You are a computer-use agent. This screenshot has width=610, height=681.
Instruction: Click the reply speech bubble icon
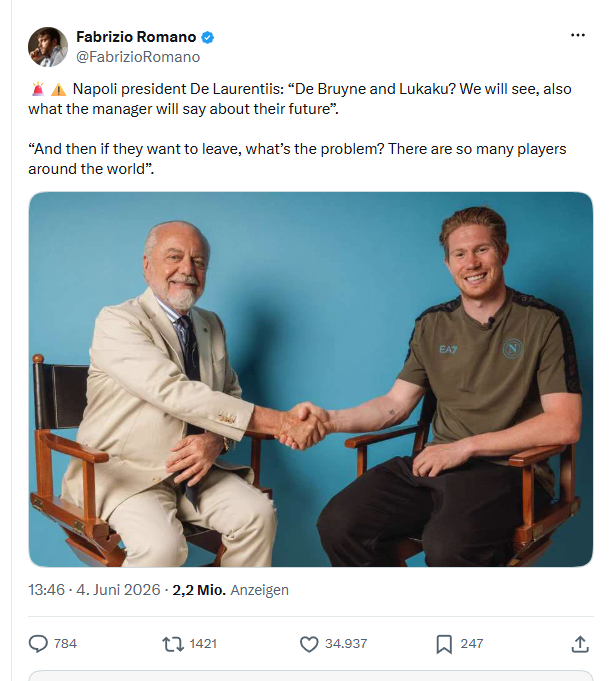pos(38,644)
